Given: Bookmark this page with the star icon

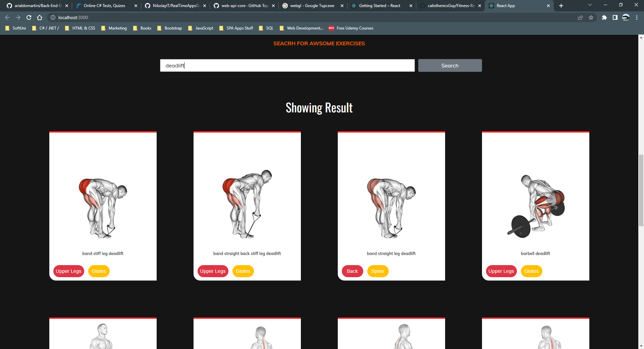Looking at the screenshot, I should tap(591, 17).
